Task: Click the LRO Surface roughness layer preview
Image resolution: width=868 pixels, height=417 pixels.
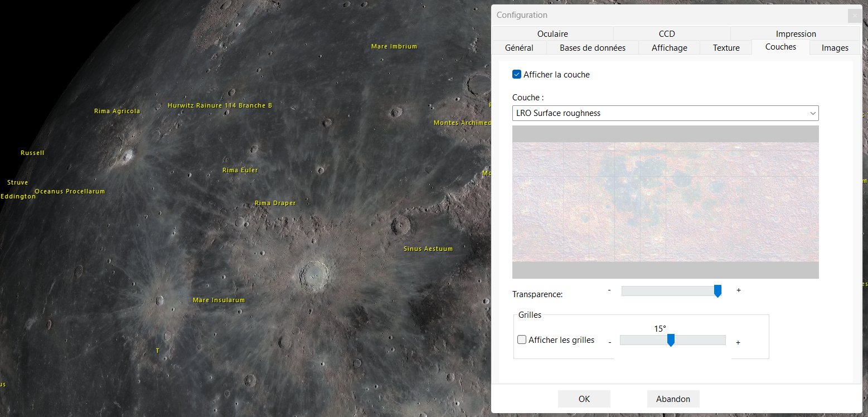Action: pyautogui.click(x=665, y=202)
